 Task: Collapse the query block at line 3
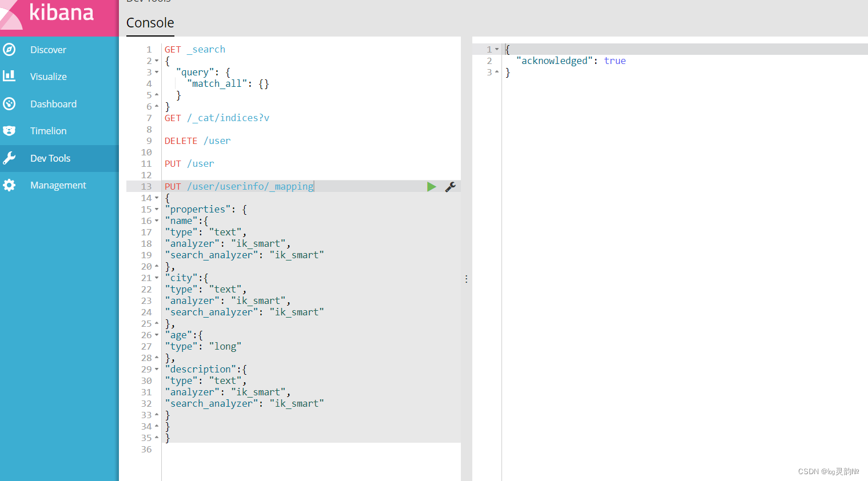[157, 73]
